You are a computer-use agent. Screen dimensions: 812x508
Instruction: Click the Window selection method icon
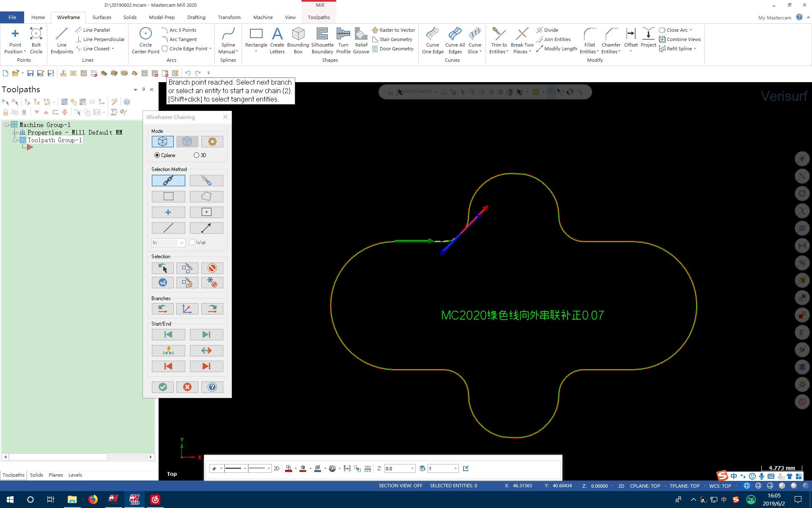[x=168, y=196]
